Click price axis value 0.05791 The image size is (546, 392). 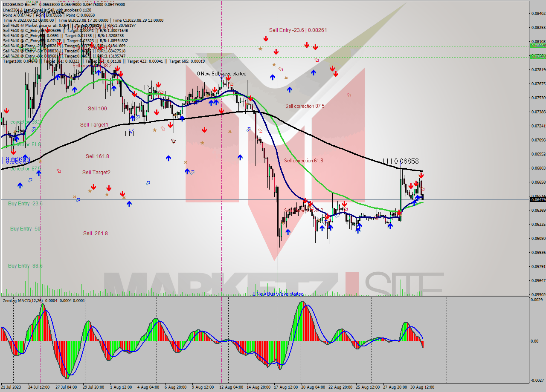pos(538,266)
